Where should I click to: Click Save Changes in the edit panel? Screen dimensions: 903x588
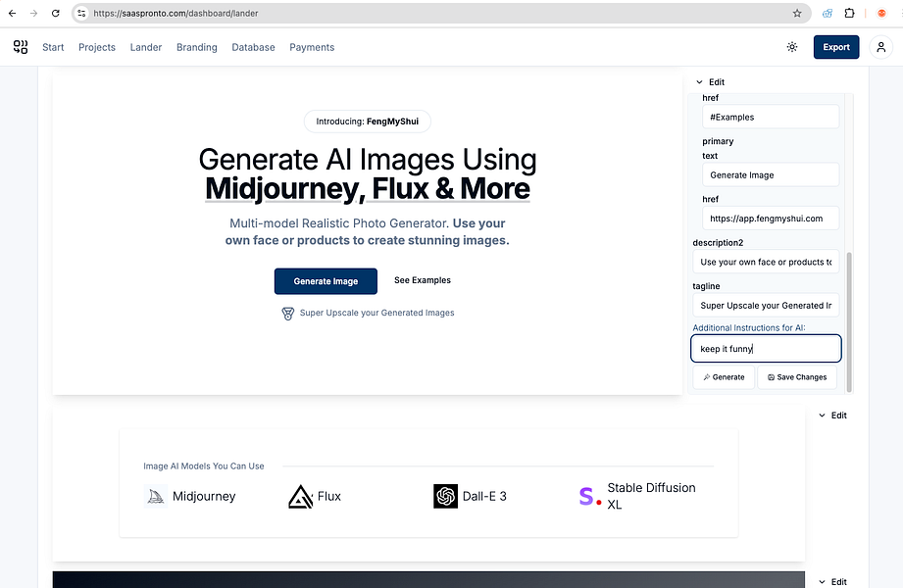(797, 377)
